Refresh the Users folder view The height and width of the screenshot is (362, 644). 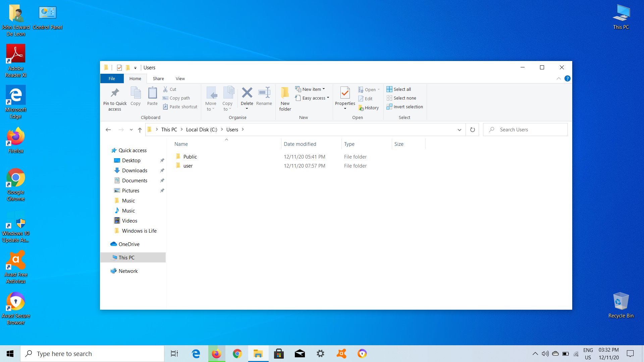[x=472, y=130]
